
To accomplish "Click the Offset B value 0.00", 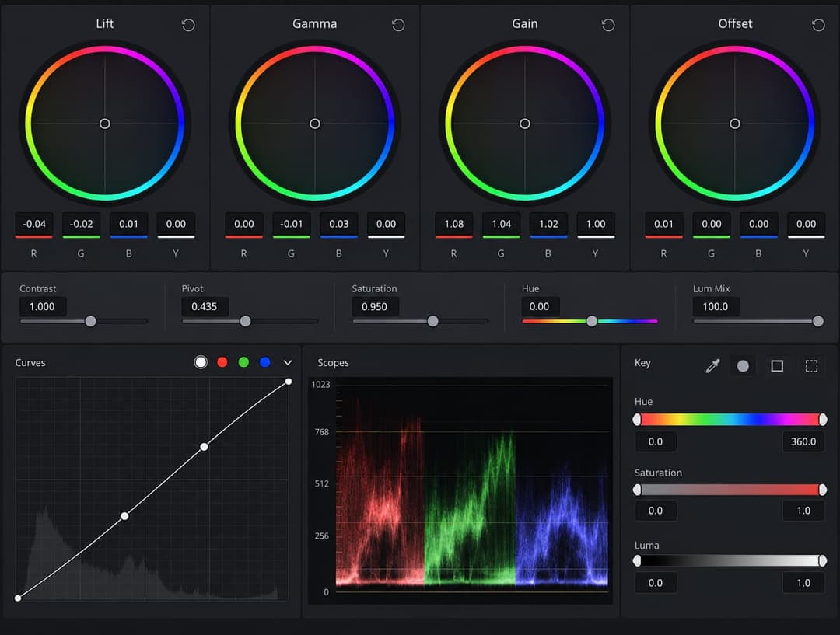I will [x=758, y=224].
